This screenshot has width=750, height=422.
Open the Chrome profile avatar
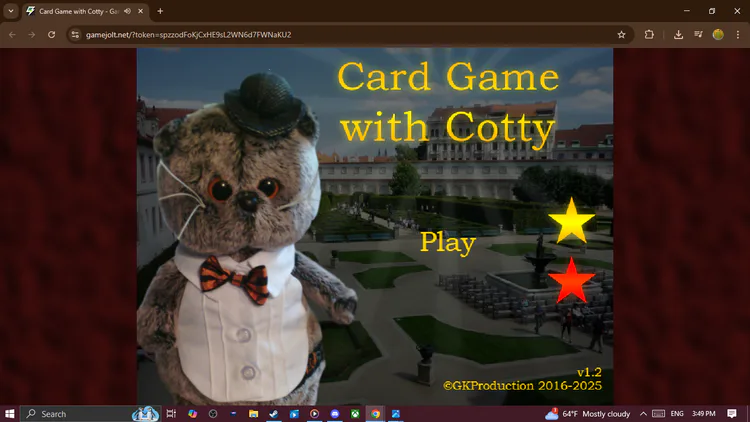pyautogui.click(x=718, y=34)
